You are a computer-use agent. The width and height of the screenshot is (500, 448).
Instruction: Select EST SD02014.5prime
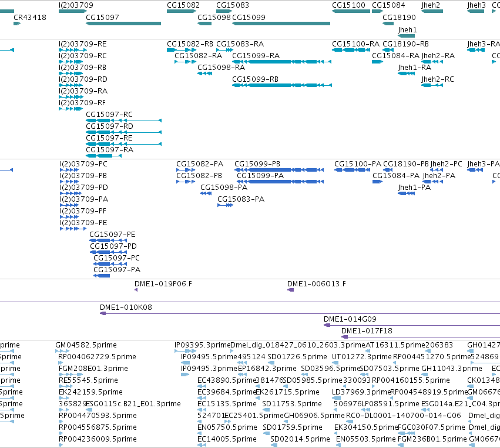300,439
